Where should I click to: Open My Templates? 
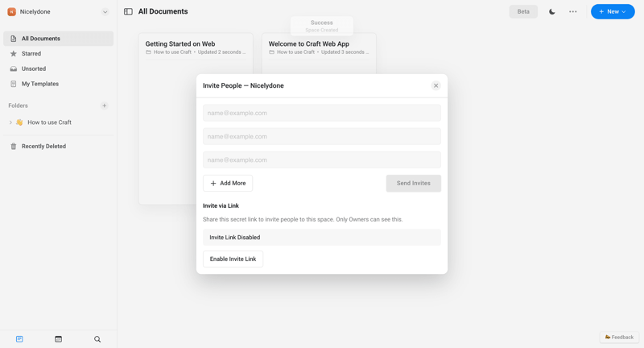coord(58,84)
